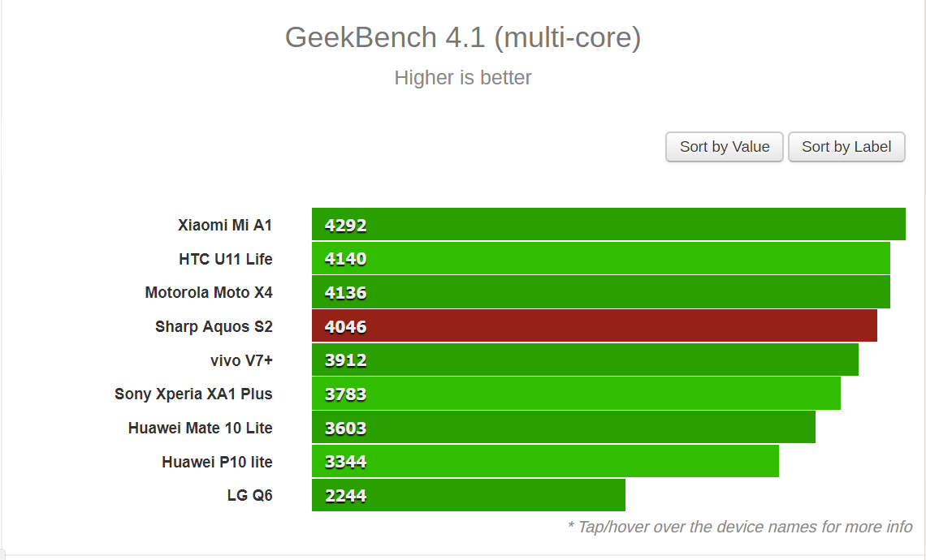Open the Xiaomi Mi A1 device name
Screen dimensions: 926x560
tap(225, 225)
